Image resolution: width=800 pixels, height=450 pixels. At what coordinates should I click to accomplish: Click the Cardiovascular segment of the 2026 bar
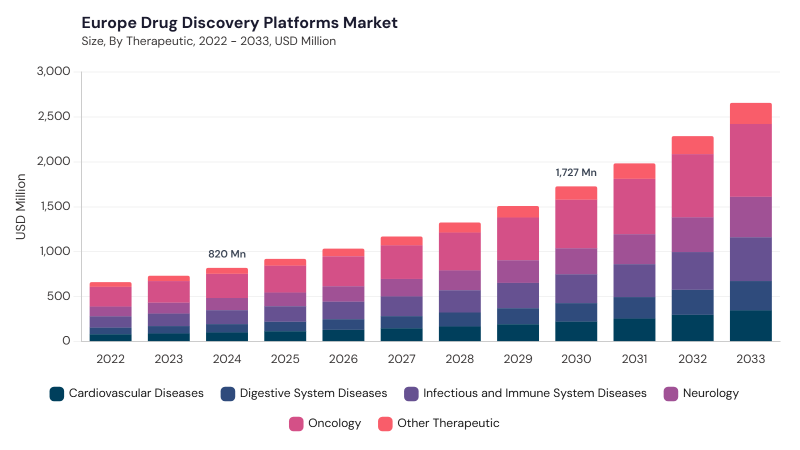(343, 335)
